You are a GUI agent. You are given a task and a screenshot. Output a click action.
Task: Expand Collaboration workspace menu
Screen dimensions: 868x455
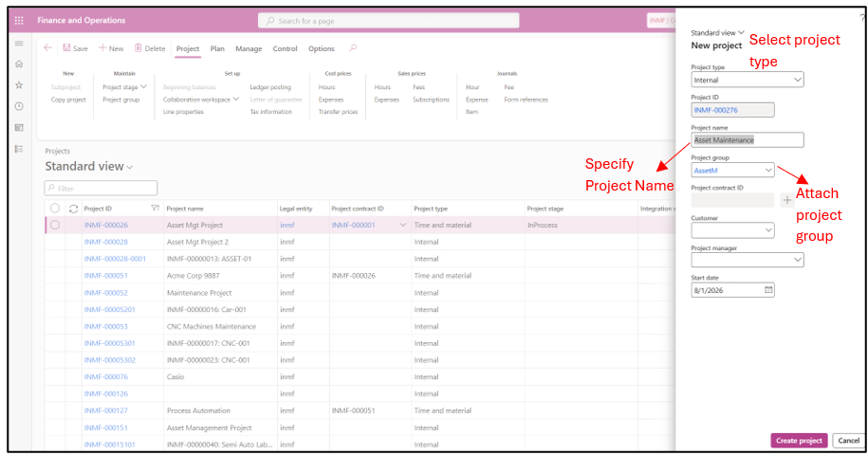point(201,100)
